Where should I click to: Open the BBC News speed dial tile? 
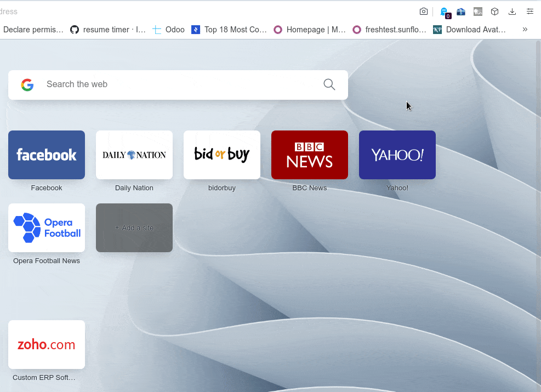[x=310, y=155]
